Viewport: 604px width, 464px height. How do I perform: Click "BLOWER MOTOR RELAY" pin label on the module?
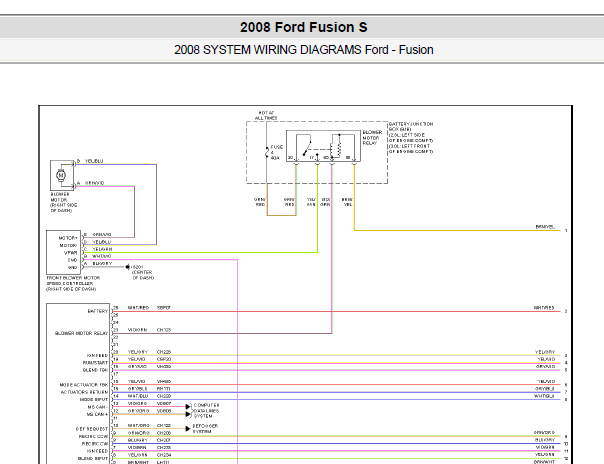[81, 333]
